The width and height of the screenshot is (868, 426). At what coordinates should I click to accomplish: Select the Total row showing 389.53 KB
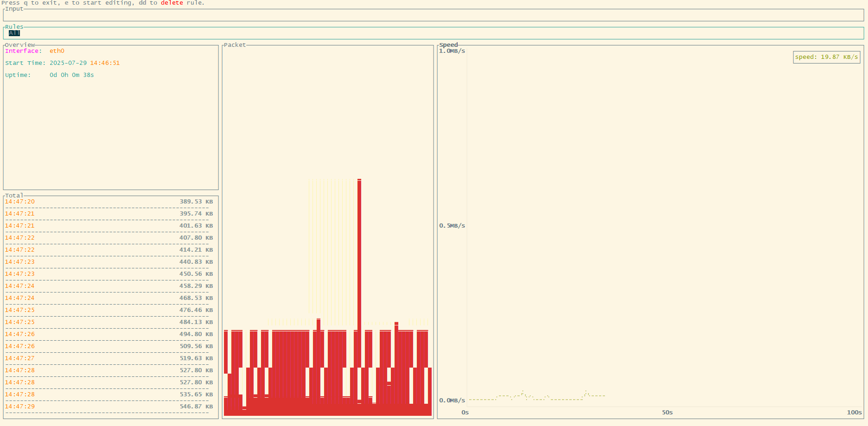click(109, 202)
